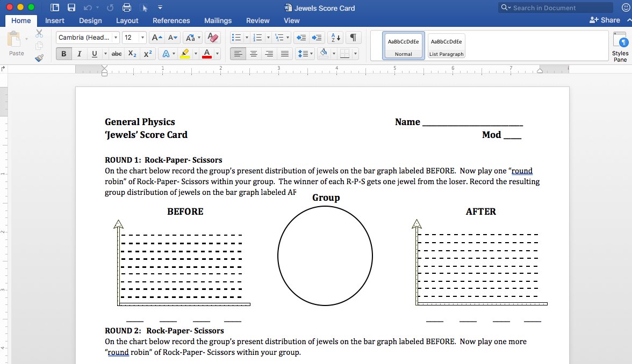Click the Format Painter brush icon
The width and height of the screenshot is (632, 364).
39,58
